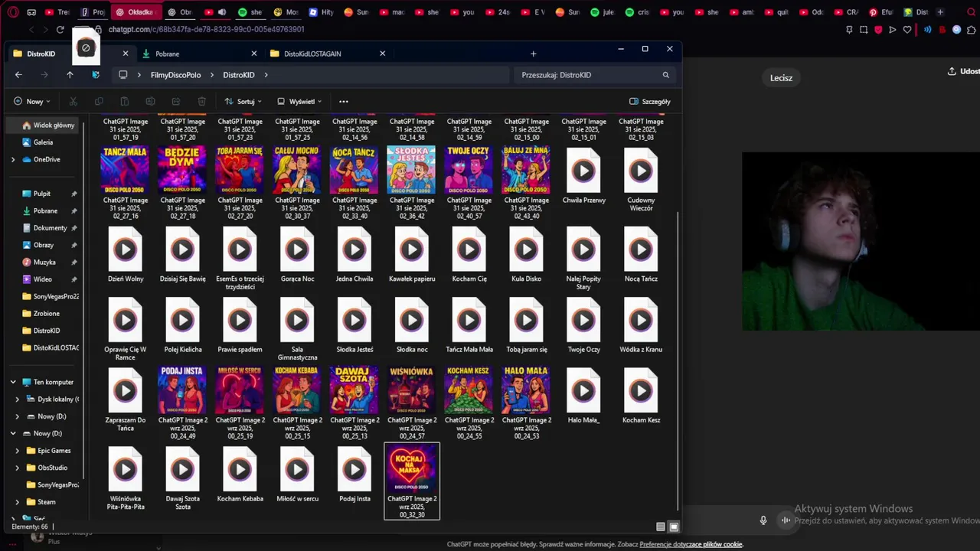Image resolution: width=980 pixels, height=551 pixels.
Task: Select the Chwila Przerwy audio file
Action: 583,177
